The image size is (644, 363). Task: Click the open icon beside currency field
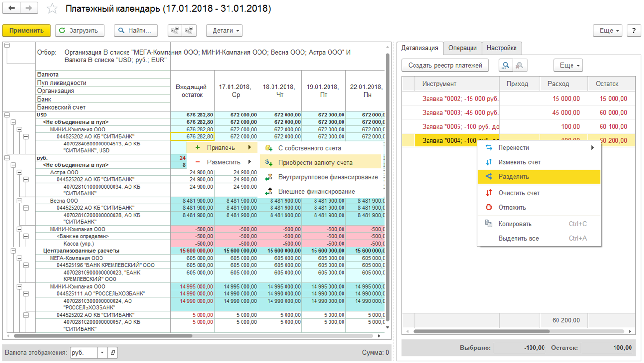pos(113,353)
